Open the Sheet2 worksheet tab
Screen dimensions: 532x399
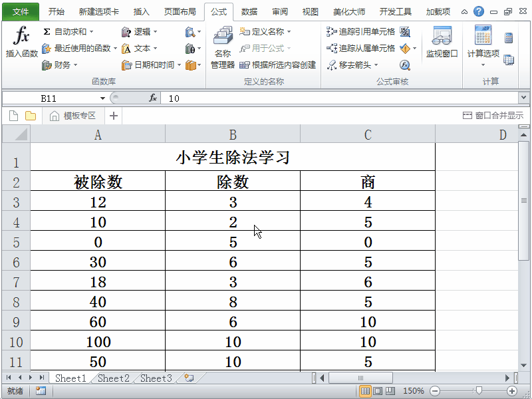[113, 378]
